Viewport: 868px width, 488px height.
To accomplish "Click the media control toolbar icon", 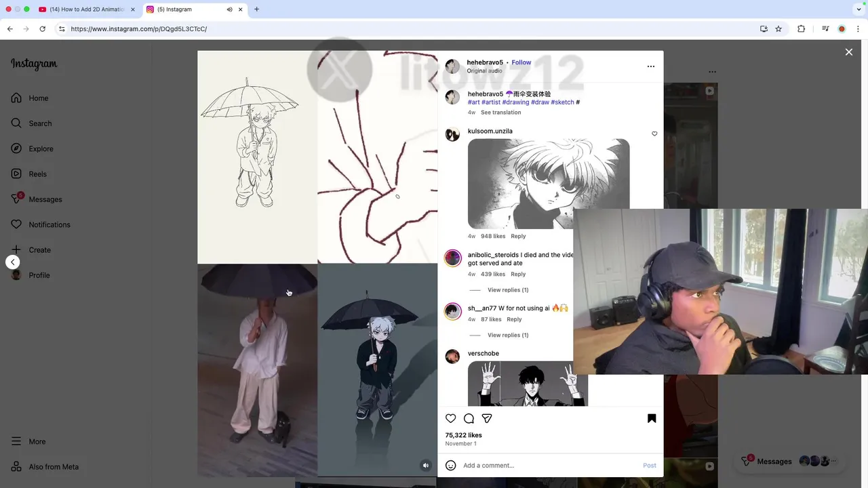I will pyautogui.click(x=825, y=29).
